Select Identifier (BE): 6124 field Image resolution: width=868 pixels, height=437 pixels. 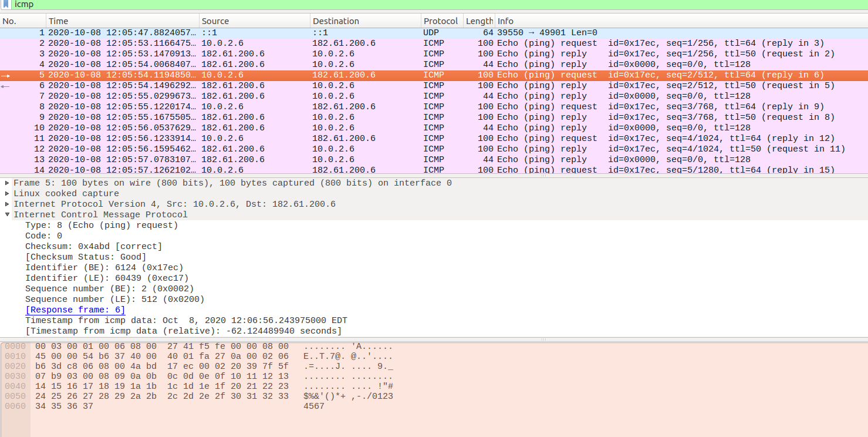point(104,268)
